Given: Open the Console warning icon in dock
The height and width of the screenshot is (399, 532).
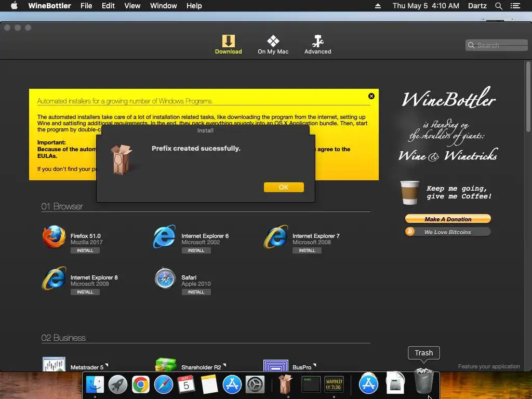Looking at the screenshot, I should pos(334,384).
